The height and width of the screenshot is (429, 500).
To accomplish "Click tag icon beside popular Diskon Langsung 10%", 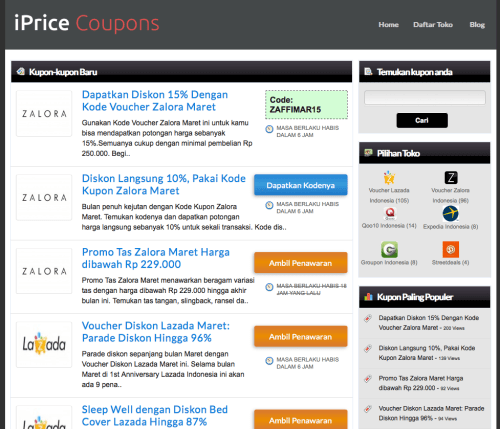I will pos(368,348).
